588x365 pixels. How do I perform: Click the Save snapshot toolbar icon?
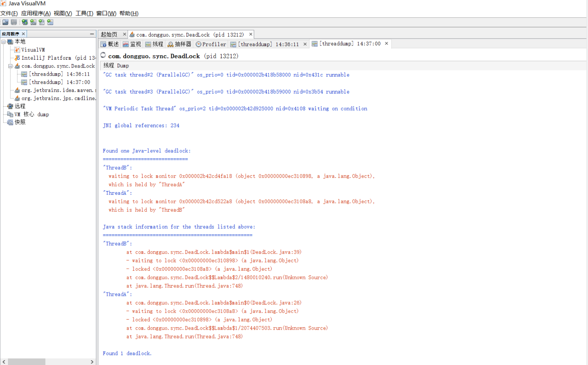tap(14, 22)
